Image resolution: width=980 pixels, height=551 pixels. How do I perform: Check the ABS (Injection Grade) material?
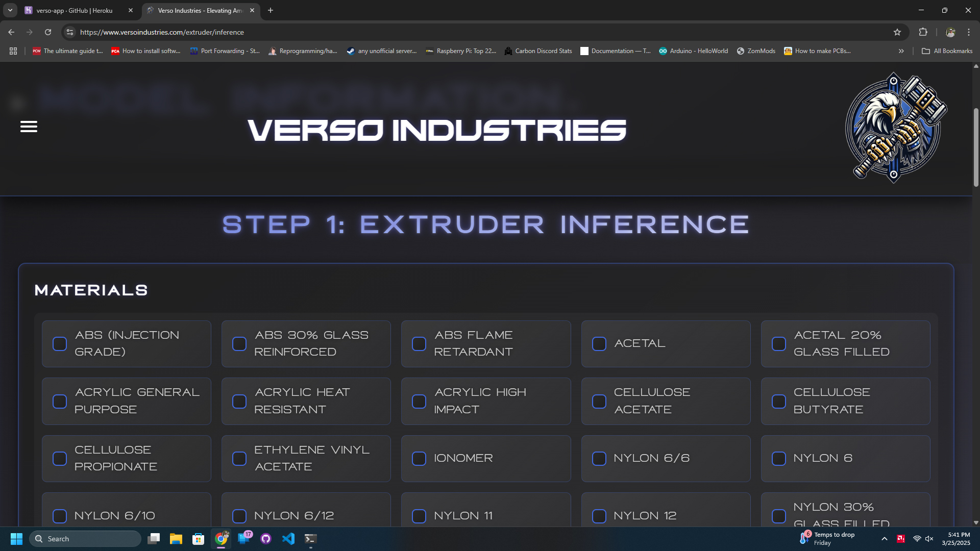coord(60,344)
